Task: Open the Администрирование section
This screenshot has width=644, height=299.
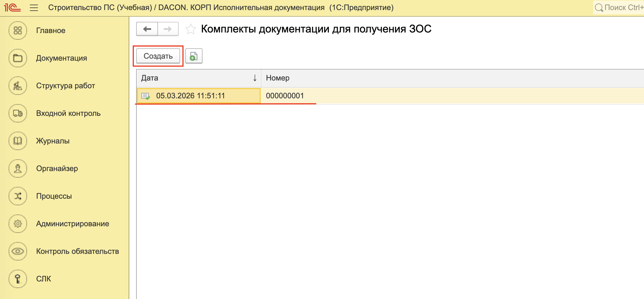Action: [72, 224]
